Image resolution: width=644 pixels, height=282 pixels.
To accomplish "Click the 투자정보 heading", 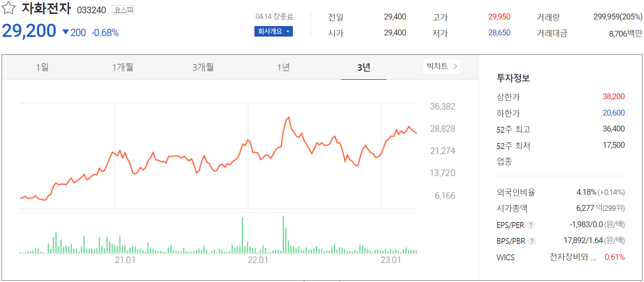I will click(513, 78).
